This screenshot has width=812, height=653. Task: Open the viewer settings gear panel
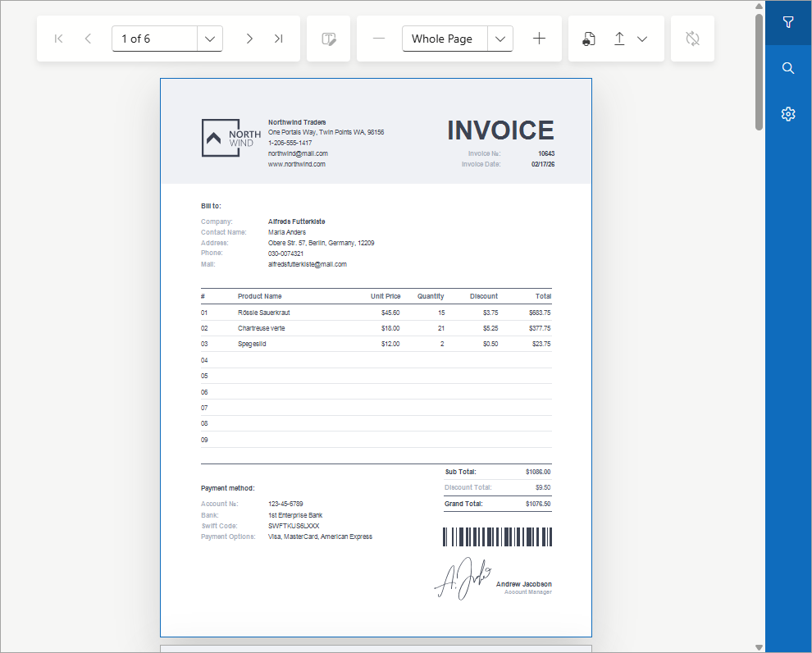click(788, 114)
